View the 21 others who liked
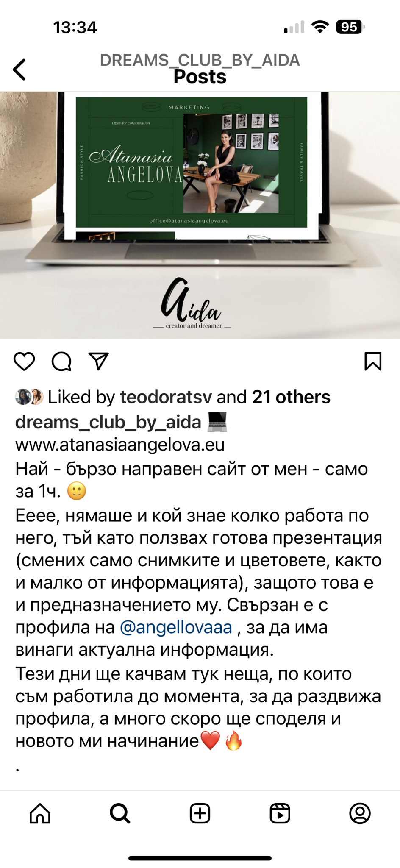Image resolution: width=400 pixels, height=868 pixels. [x=291, y=397]
